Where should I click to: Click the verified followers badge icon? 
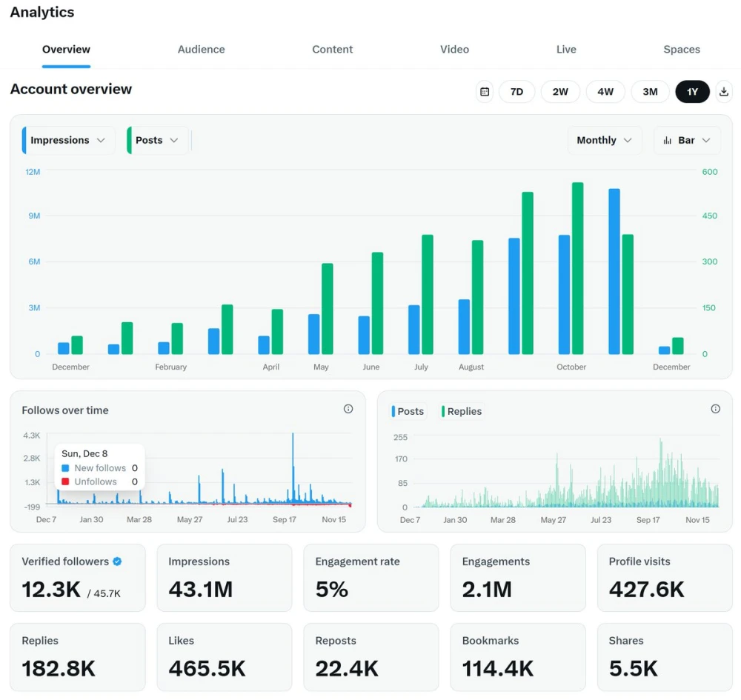coord(117,561)
